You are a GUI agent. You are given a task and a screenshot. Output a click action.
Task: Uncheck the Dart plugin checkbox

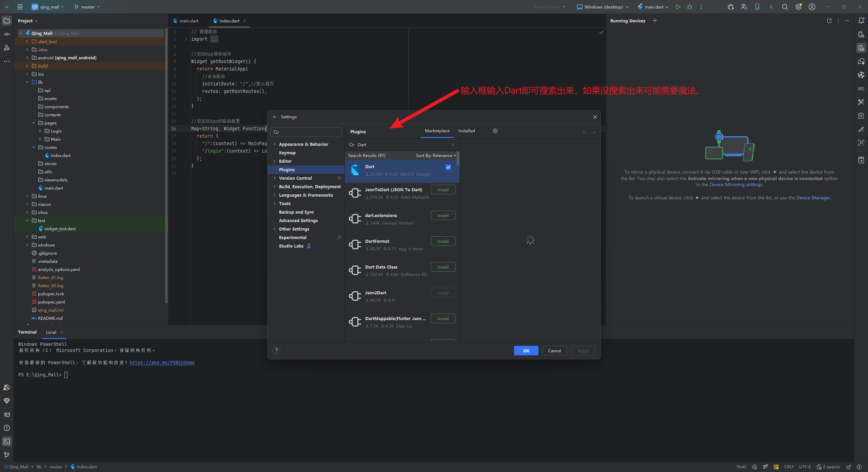click(x=448, y=167)
